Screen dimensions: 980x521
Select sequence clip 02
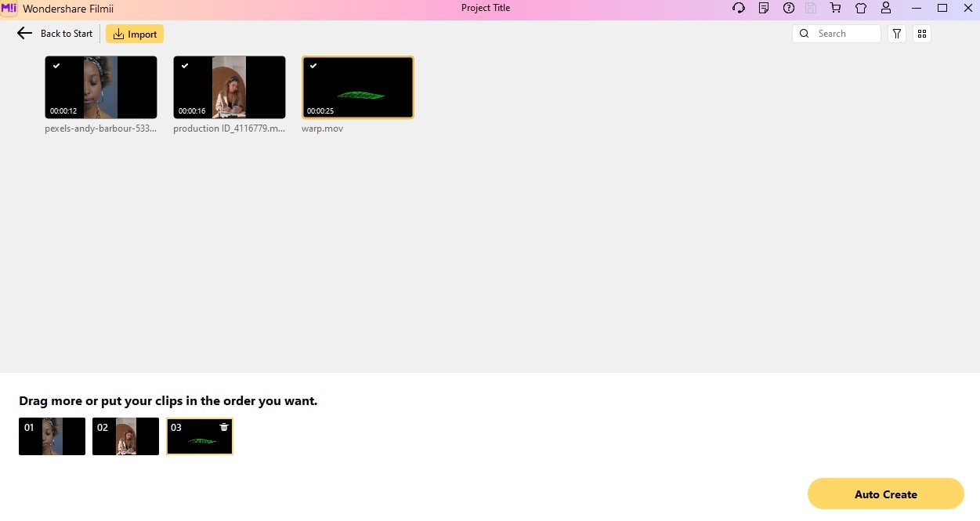[x=125, y=436]
